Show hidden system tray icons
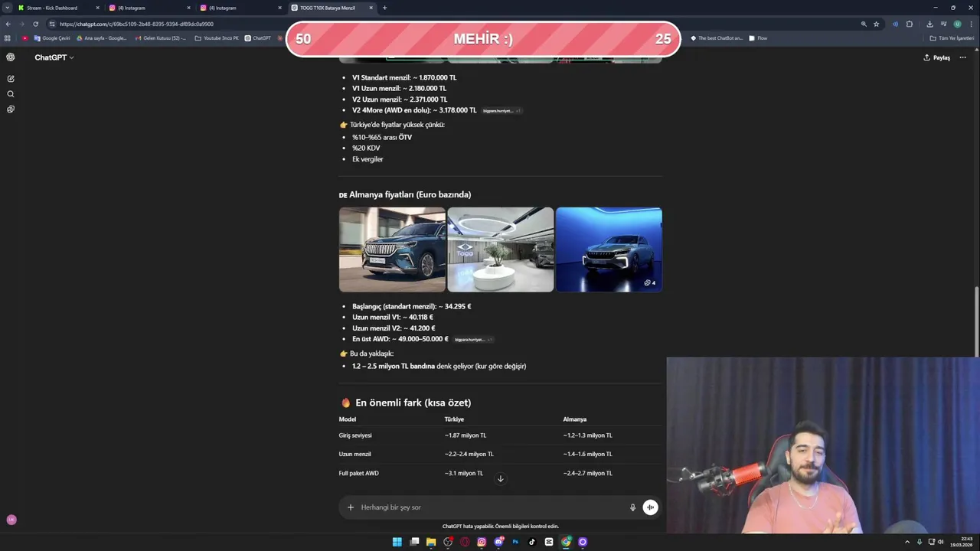 click(x=907, y=542)
